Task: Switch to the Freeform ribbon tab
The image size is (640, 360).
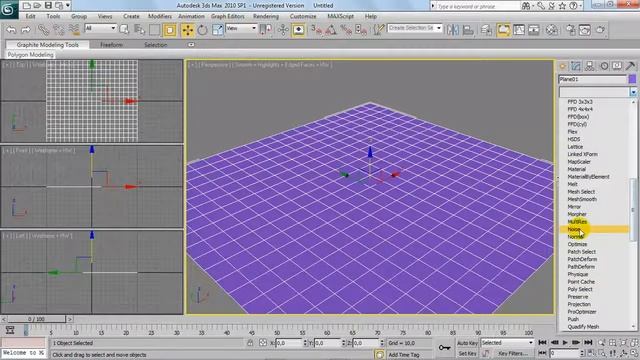Action: [x=111, y=45]
